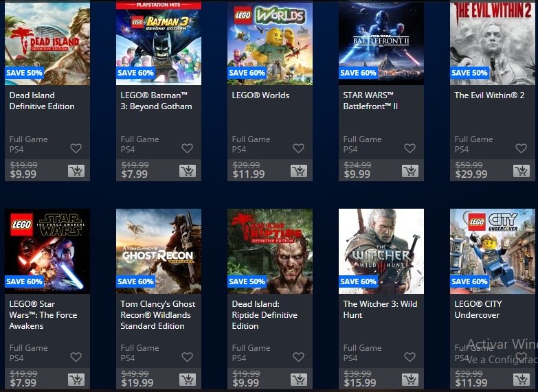Open Dead Island Riptide cover image

270,251
